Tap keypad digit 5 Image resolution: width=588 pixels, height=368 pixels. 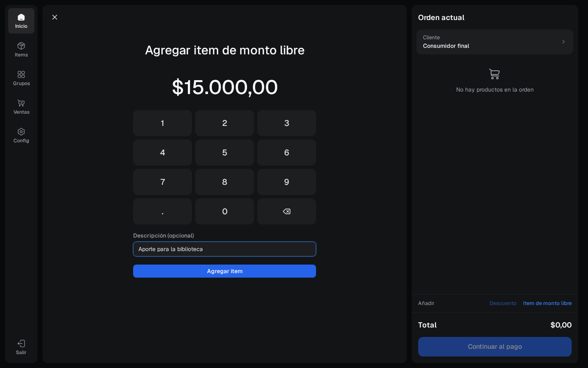coord(225,153)
